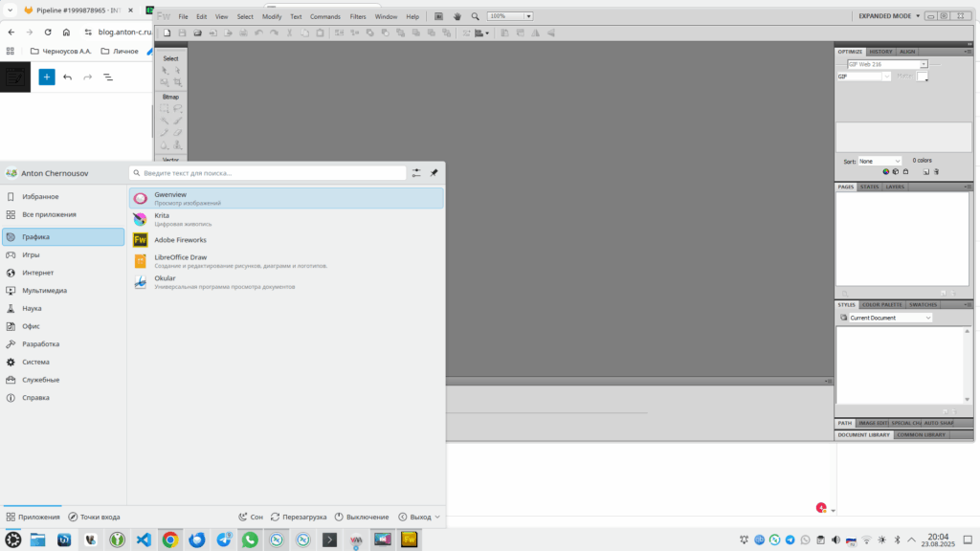Select the Hand tool in Fireworks top bar
This screenshot has height=551, width=980.
tap(457, 16)
